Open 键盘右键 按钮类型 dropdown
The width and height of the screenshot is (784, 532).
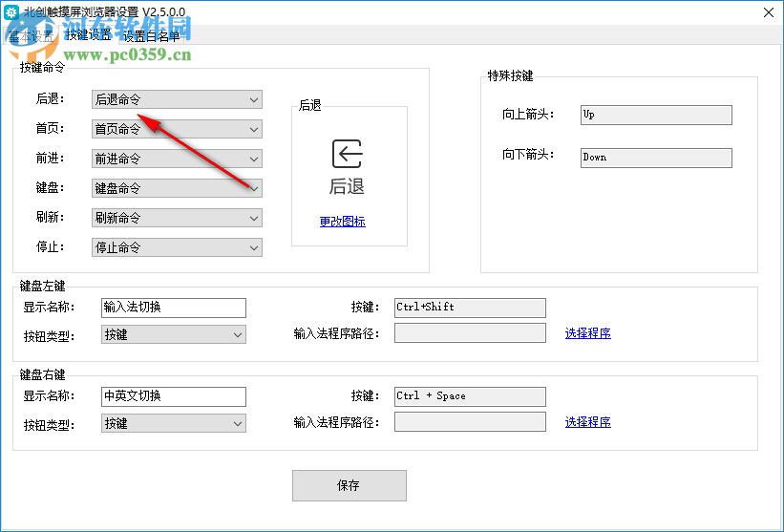click(x=174, y=423)
